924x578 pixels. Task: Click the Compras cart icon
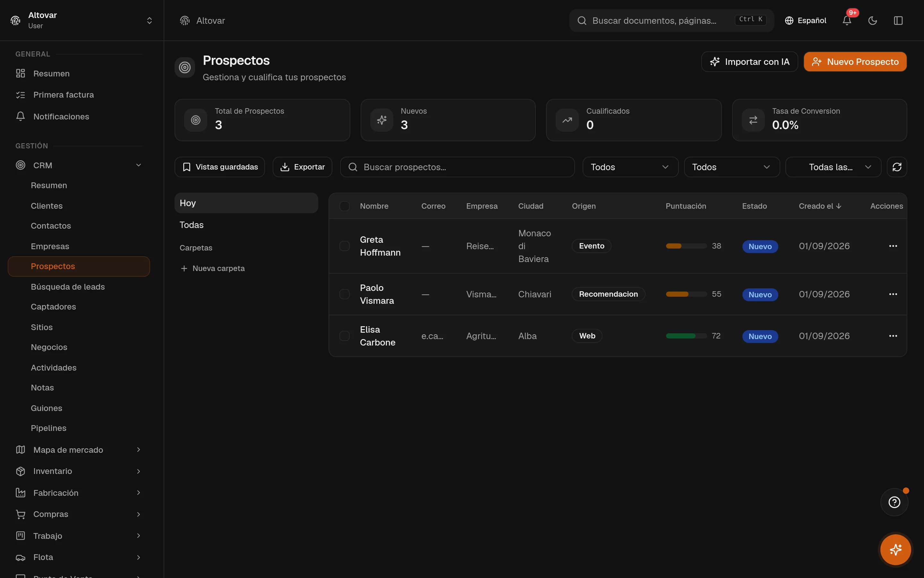coord(21,514)
